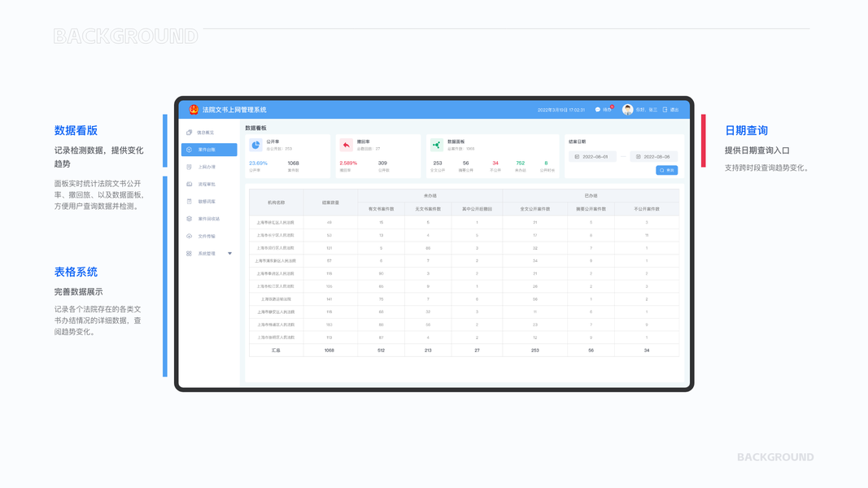Click the header timestamp 2022年3月19日
868x488 pixels.
tap(560, 110)
